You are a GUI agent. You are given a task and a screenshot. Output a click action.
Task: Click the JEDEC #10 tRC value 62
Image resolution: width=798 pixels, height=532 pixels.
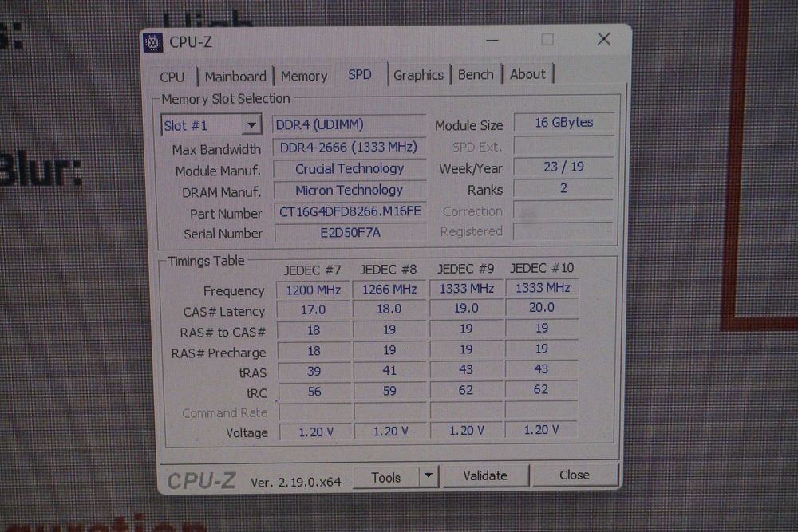542,389
